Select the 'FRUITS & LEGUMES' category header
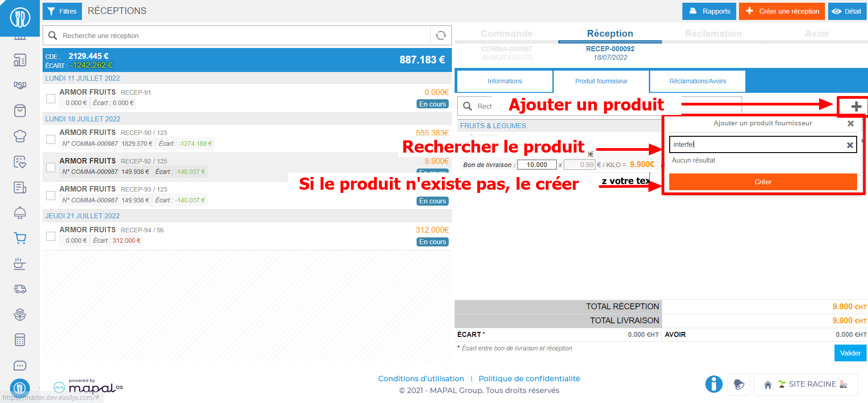 point(493,126)
